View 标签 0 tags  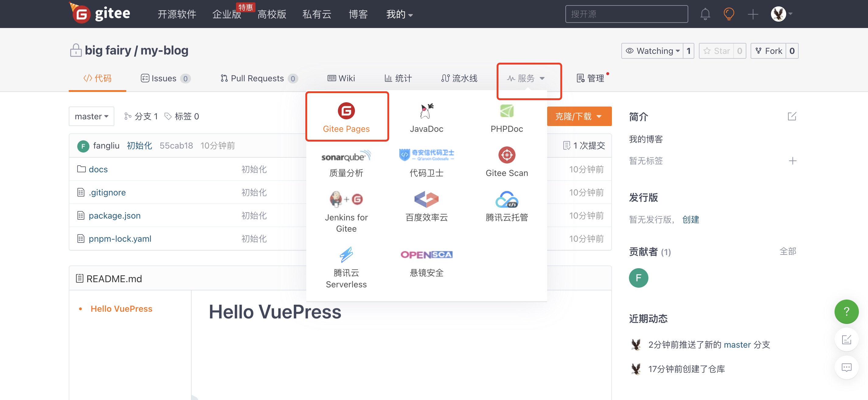click(182, 116)
